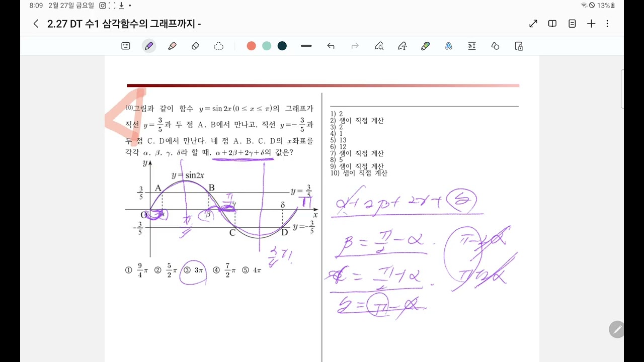Open the page list icon
The width and height of the screenshot is (644, 362).
coord(572,24)
